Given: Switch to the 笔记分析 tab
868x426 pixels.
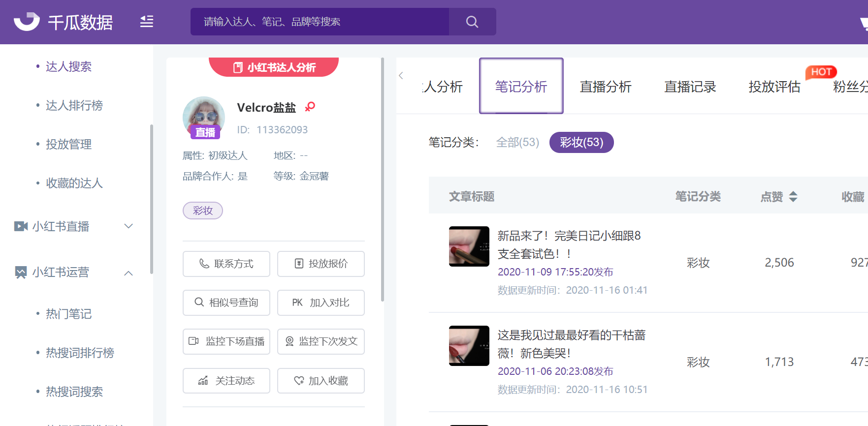Looking at the screenshot, I should click(x=521, y=86).
